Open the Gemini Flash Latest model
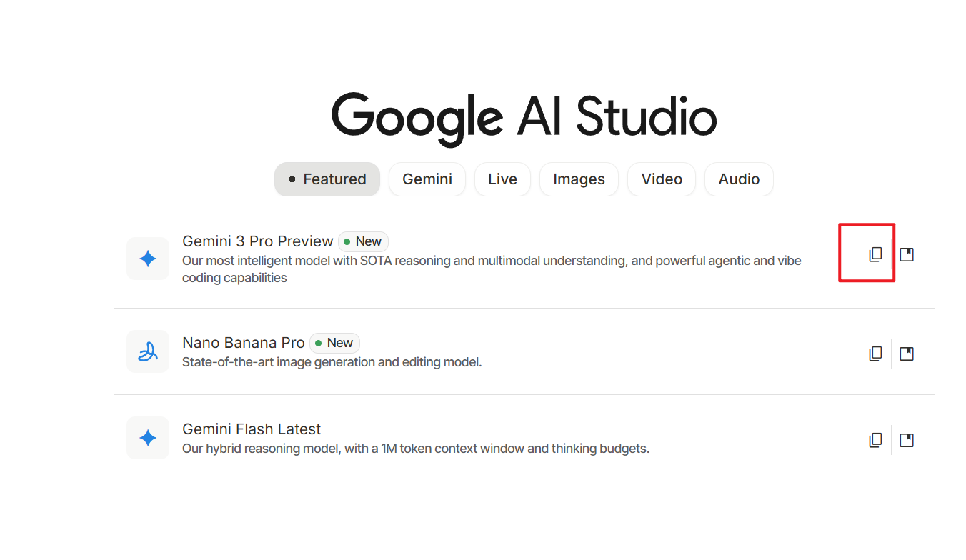Viewport: 966px width, 560px height. (x=252, y=429)
